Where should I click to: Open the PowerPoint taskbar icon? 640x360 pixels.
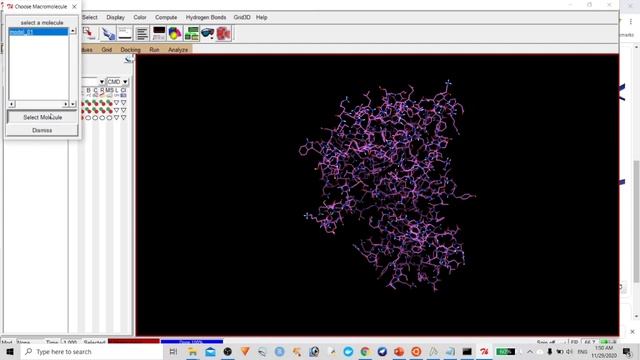[399, 351]
